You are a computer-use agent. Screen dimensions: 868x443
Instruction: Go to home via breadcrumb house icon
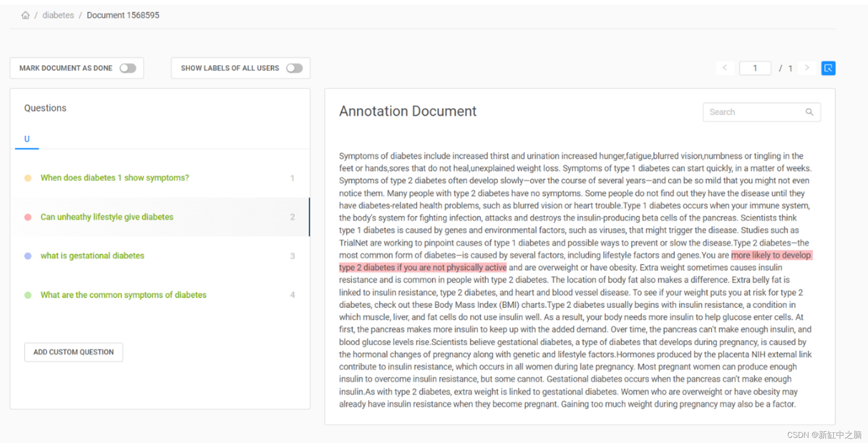coord(26,15)
